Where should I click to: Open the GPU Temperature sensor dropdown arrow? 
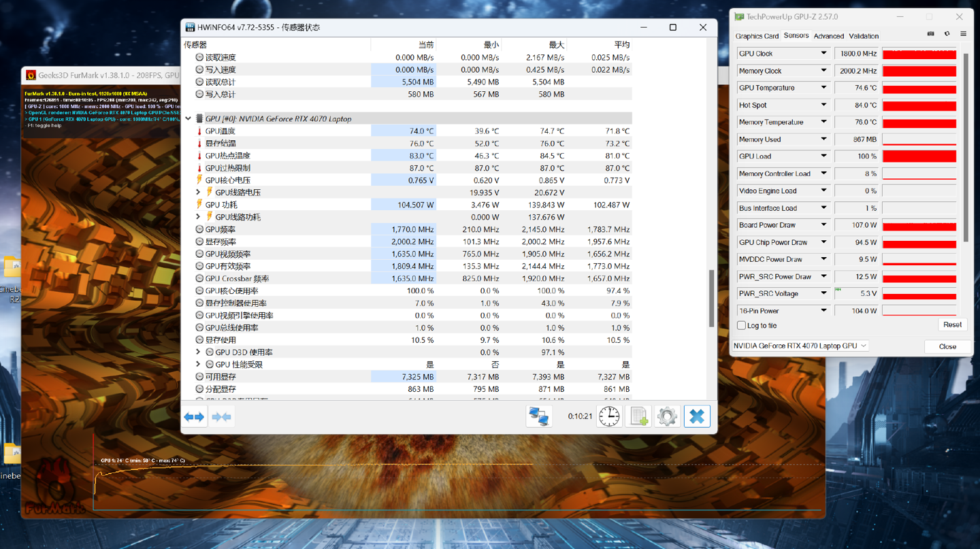pos(823,88)
